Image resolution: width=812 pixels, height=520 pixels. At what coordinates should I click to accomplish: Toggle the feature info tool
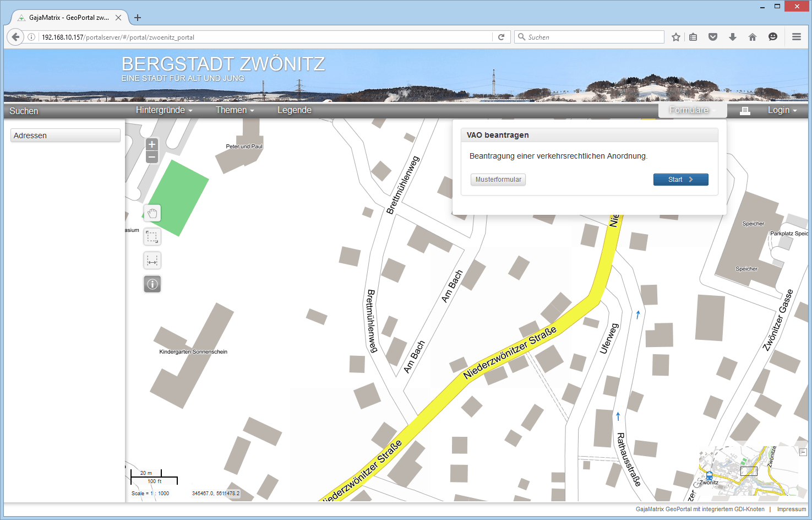(152, 284)
